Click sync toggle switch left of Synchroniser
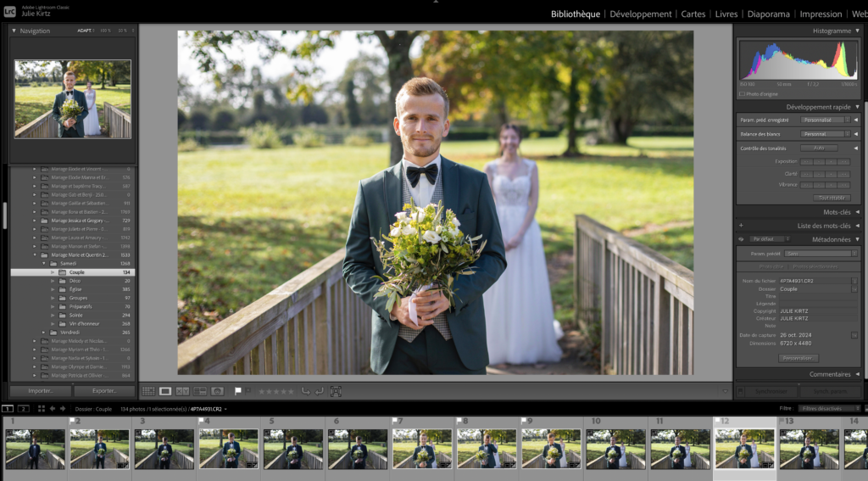Screen dimensions: 868x481 click(x=741, y=391)
